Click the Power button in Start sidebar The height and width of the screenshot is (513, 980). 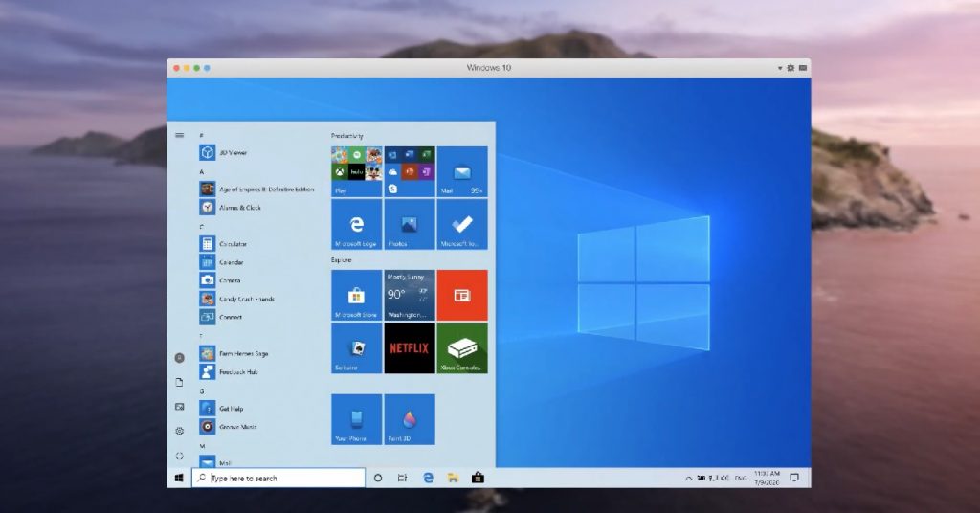coord(179,456)
